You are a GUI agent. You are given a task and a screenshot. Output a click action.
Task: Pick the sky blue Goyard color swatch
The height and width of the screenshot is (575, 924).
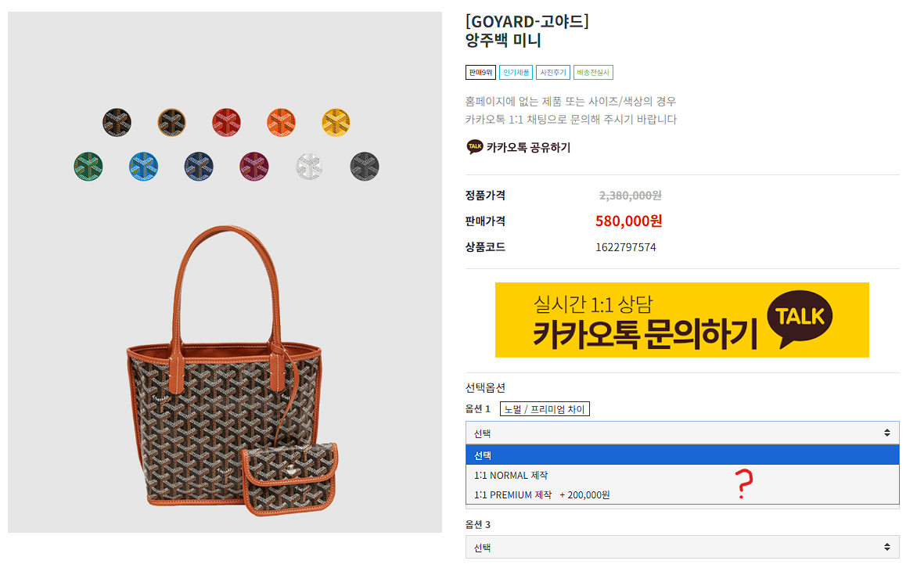point(144,166)
